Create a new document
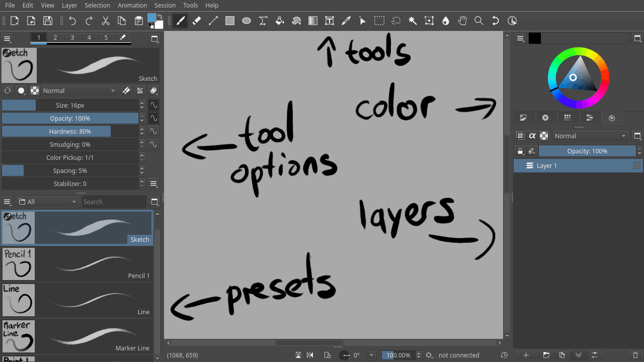Screen dimensions: 644x362 click(x=15, y=21)
